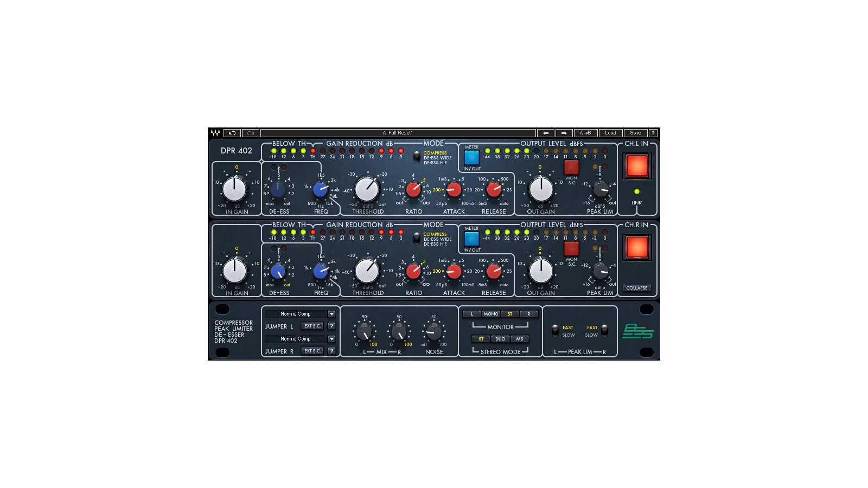Toggle left channel MON S.C. red button
Image resolution: width=868 pixels, height=488 pixels.
coord(571,167)
